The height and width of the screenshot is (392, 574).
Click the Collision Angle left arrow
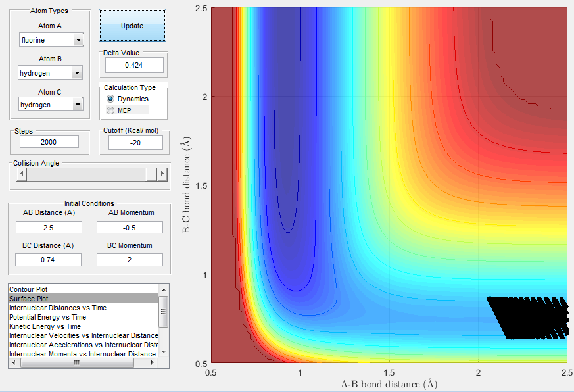tap(22, 174)
